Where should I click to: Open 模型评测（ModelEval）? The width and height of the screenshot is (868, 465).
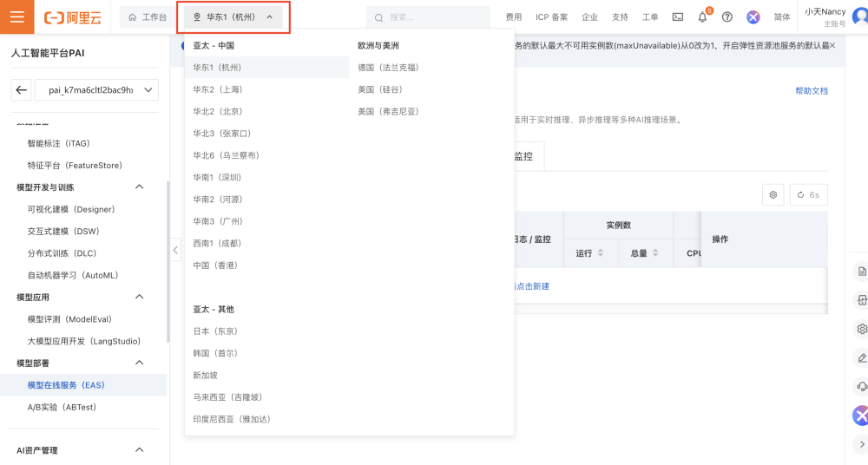tap(69, 319)
